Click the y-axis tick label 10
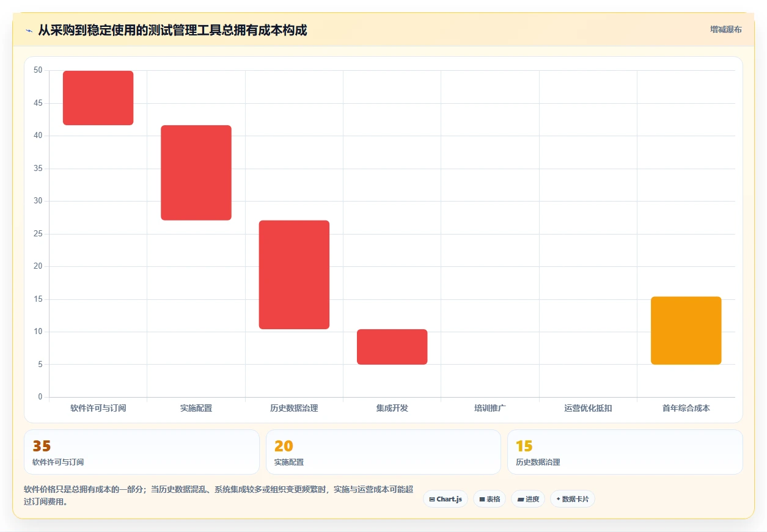Image resolution: width=767 pixels, height=532 pixels. pos(38,332)
